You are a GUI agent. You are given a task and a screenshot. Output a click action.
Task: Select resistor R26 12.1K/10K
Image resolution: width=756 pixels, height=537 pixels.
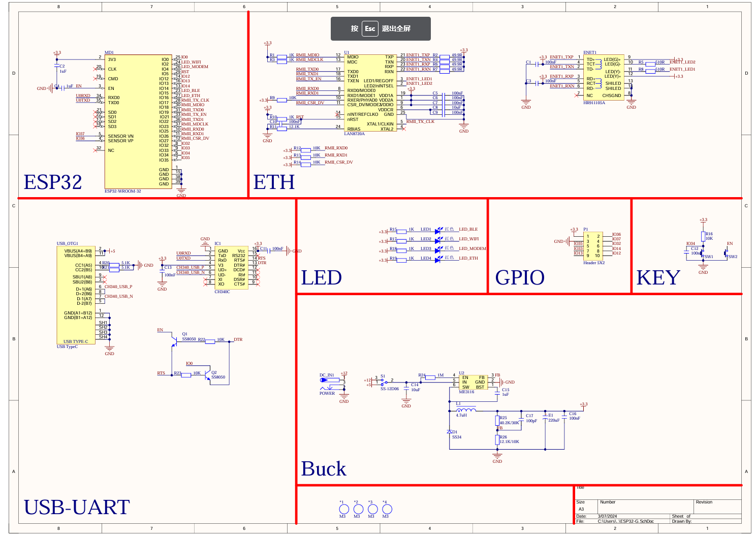497,440
